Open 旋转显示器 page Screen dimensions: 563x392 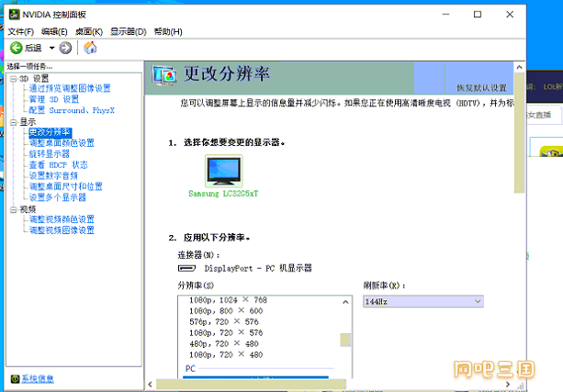coord(50,154)
